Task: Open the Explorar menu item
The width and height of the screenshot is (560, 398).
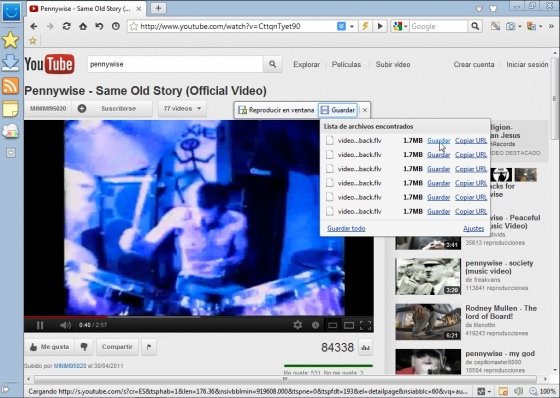Action: 306,65
